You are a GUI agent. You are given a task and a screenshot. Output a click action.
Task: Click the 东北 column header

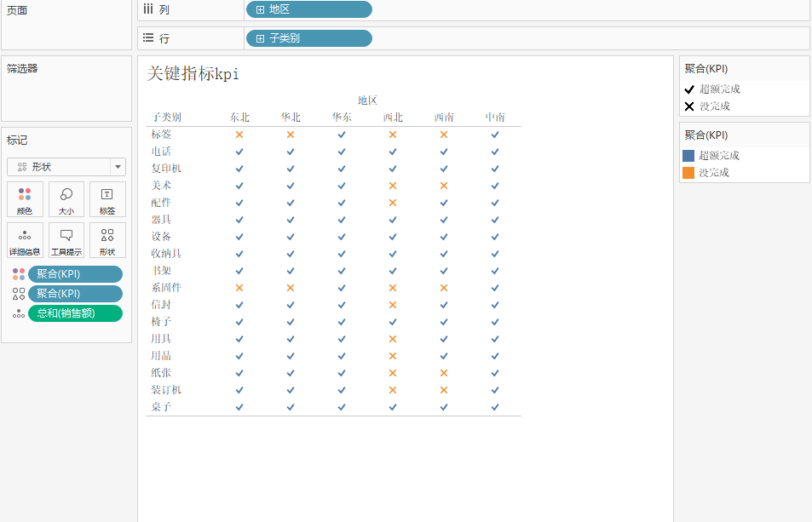tap(239, 118)
